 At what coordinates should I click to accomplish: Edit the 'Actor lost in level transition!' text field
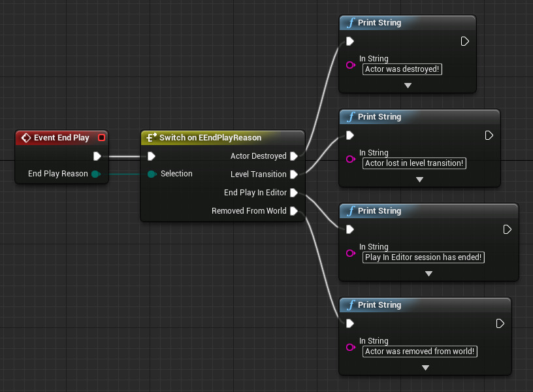414,163
